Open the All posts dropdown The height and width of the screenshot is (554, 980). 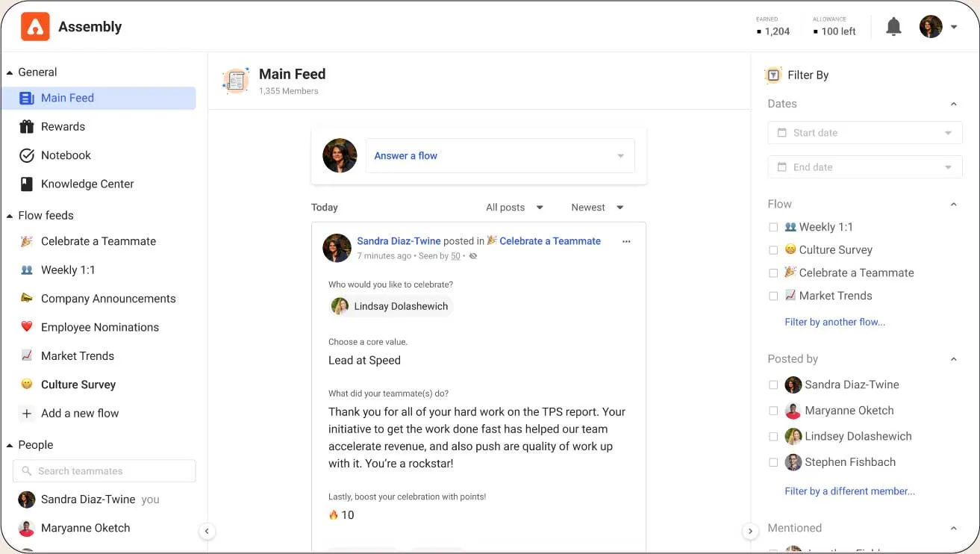click(514, 207)
